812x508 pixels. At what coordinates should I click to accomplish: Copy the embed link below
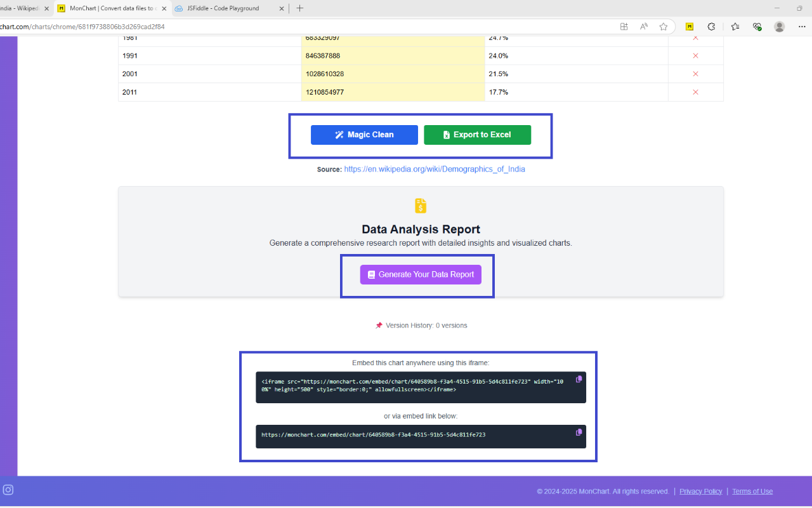578,432
